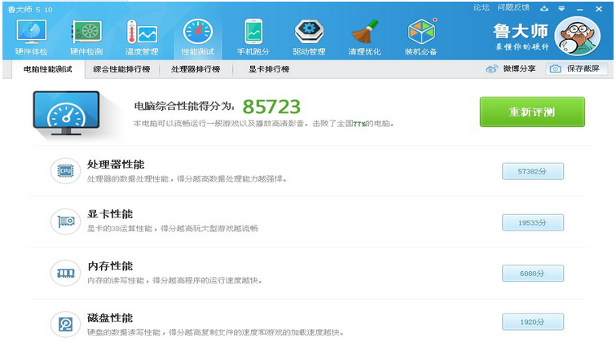Click the 鲁大师 mascot avatar
The image size is (616, 364).
577,36
